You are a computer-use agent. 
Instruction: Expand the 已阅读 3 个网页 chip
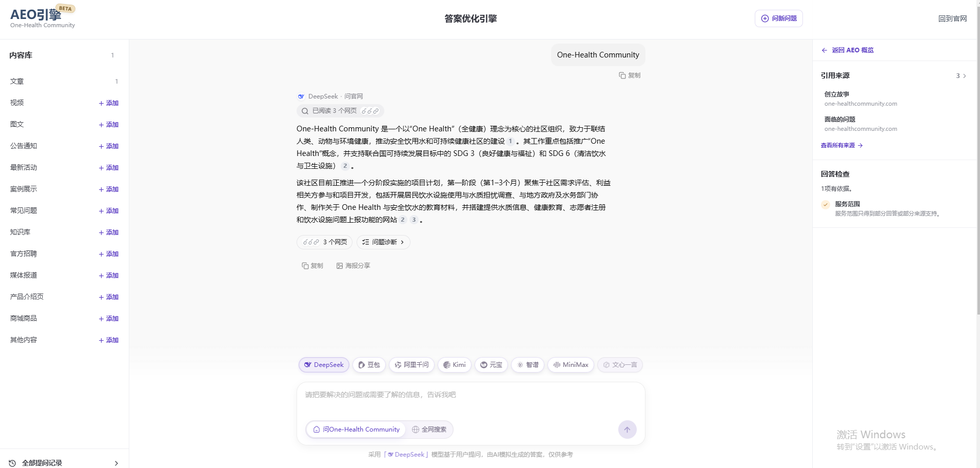tap(340, 111)
